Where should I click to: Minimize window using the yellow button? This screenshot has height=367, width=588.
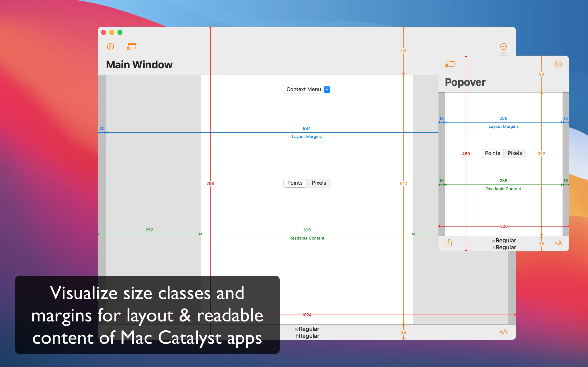click(x=112, y=33)
